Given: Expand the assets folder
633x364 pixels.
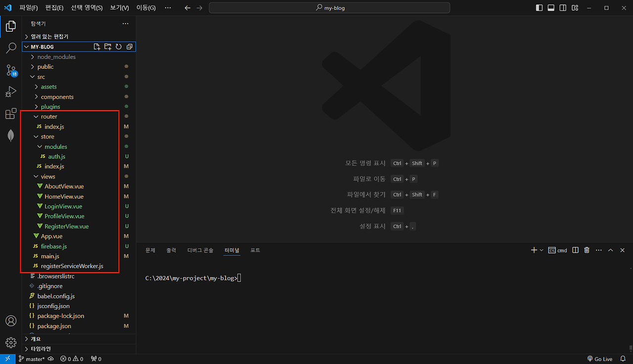Looking at the screenshot, I should point(79,87).
